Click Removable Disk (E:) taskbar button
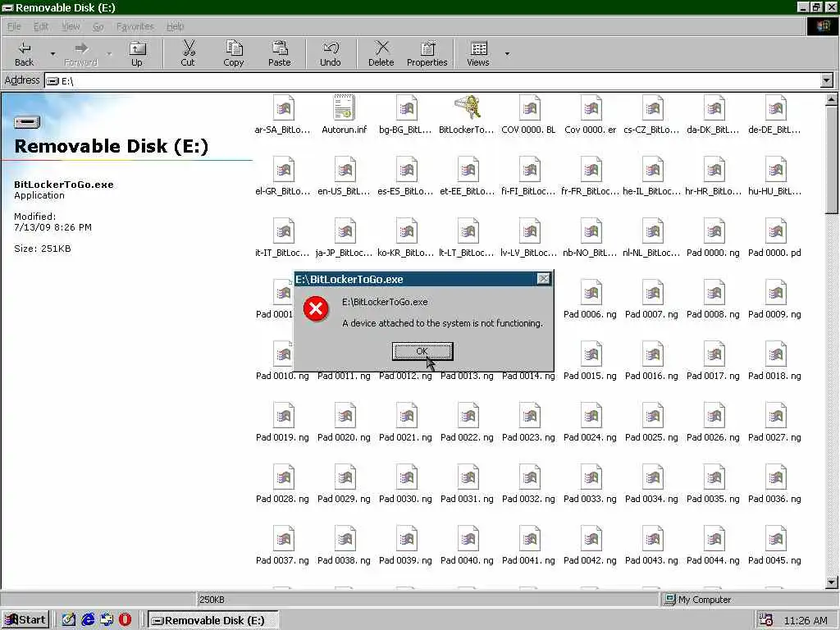Image resolution: width=840 pixels, height=630 pixels. (x=212, y=620)
